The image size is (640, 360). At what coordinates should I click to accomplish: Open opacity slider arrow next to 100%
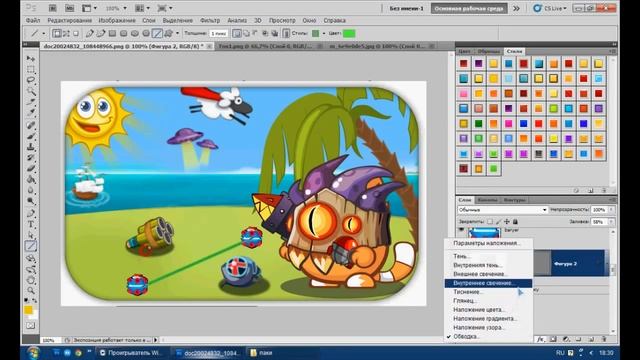(611, 210)
